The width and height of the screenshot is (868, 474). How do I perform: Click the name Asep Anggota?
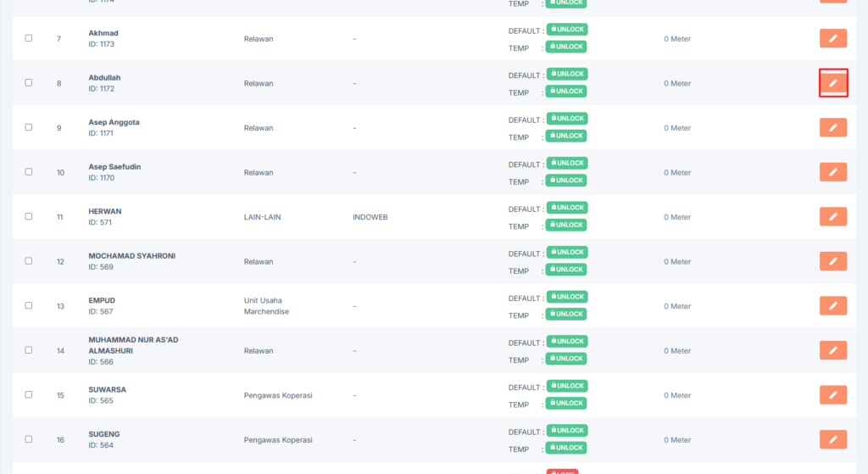pyautogui.click(x=114, y=122)
